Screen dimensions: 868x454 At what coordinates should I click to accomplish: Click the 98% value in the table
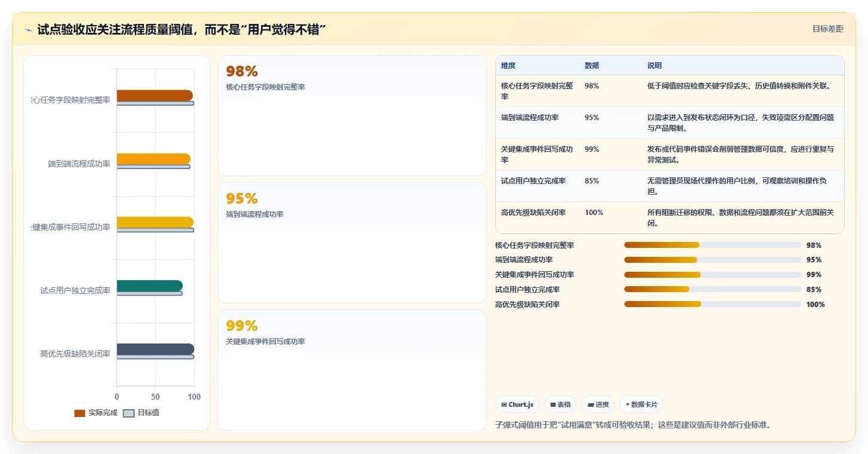click(592, 86)
